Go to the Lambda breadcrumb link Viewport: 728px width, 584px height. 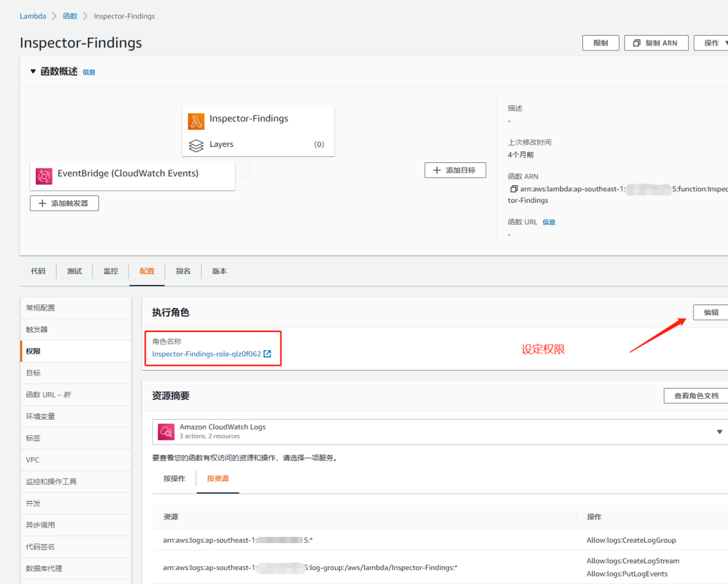[33, 16]
